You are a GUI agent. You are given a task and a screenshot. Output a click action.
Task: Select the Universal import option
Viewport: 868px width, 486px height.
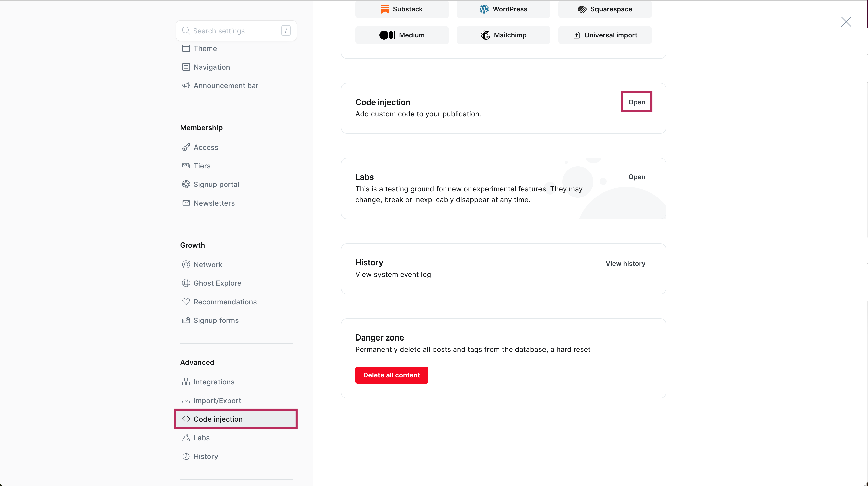605,35
